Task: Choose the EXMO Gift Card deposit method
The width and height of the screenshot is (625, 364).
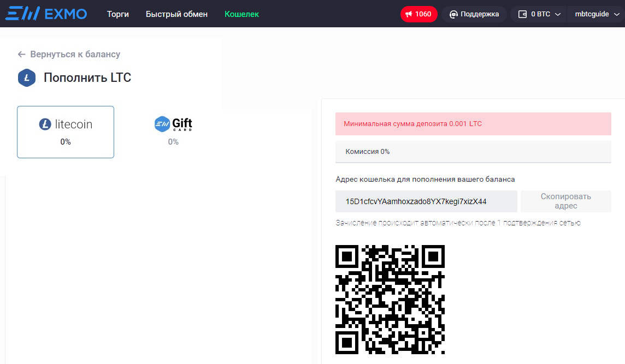Action: 173,131
